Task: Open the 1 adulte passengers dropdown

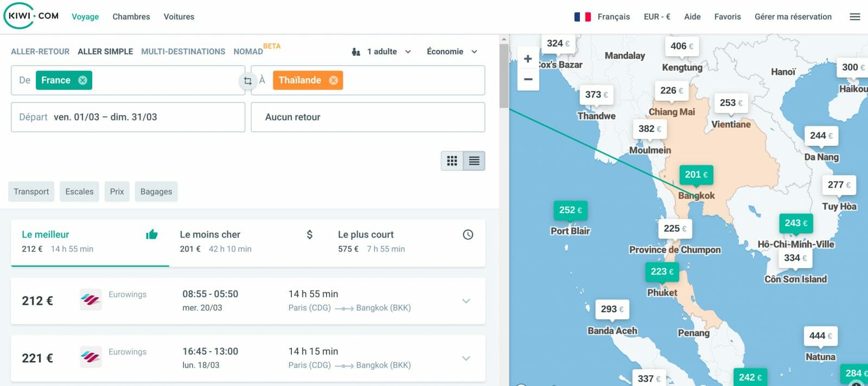Action: (382, 52)
